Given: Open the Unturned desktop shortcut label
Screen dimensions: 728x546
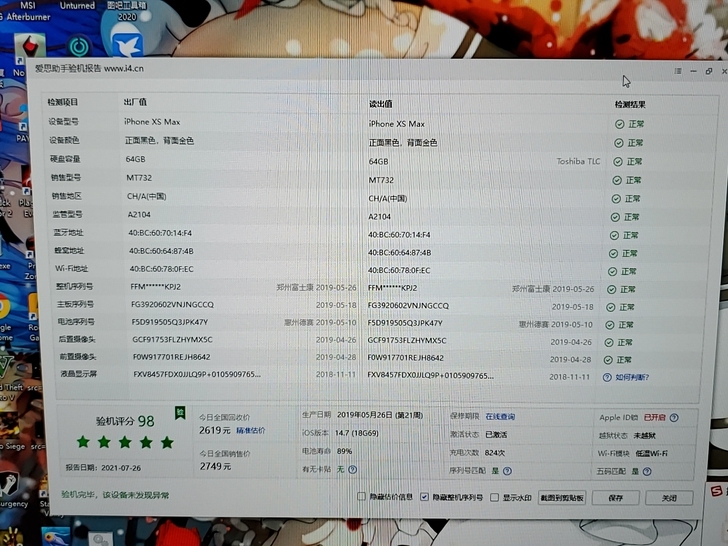Looking at the screenshot, I should [77, 6].
